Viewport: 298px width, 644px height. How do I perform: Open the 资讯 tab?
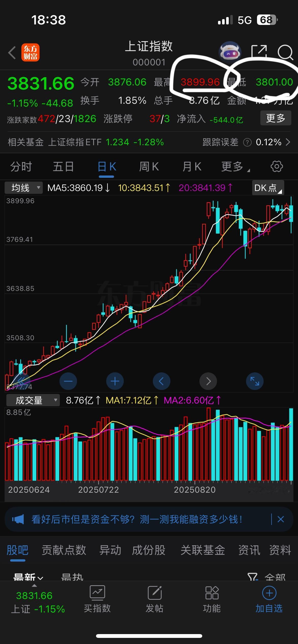click(x=249, y=550)
